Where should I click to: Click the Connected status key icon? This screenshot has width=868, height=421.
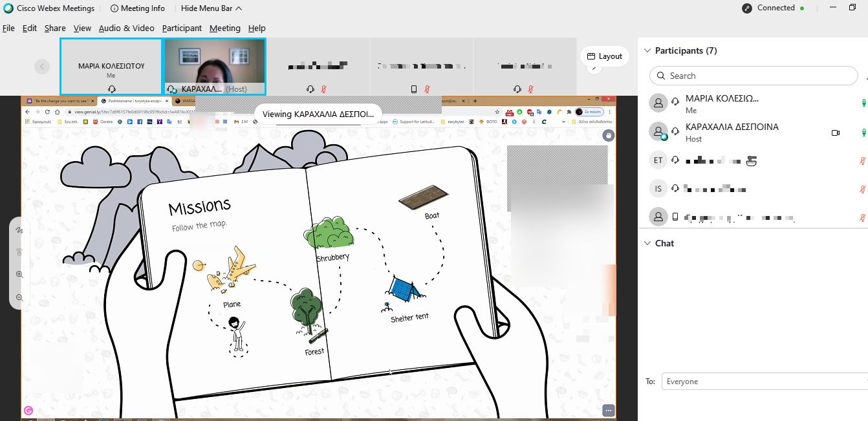click(747, 8)
